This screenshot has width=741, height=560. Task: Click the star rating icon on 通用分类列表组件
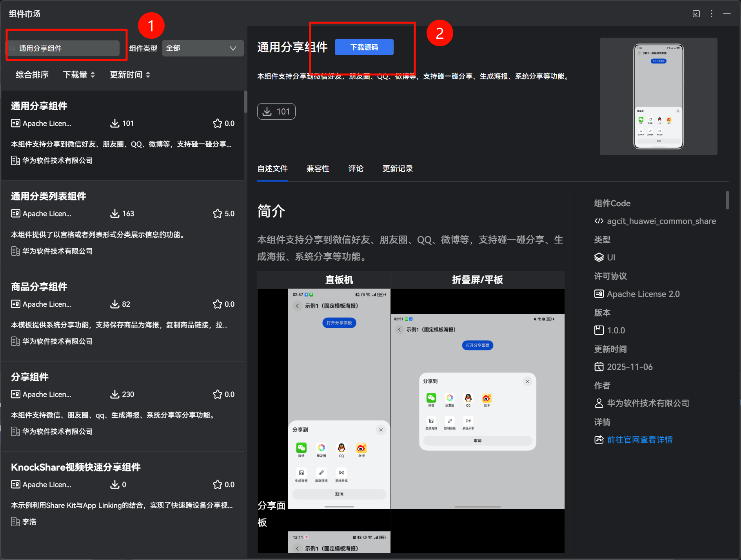217,214
